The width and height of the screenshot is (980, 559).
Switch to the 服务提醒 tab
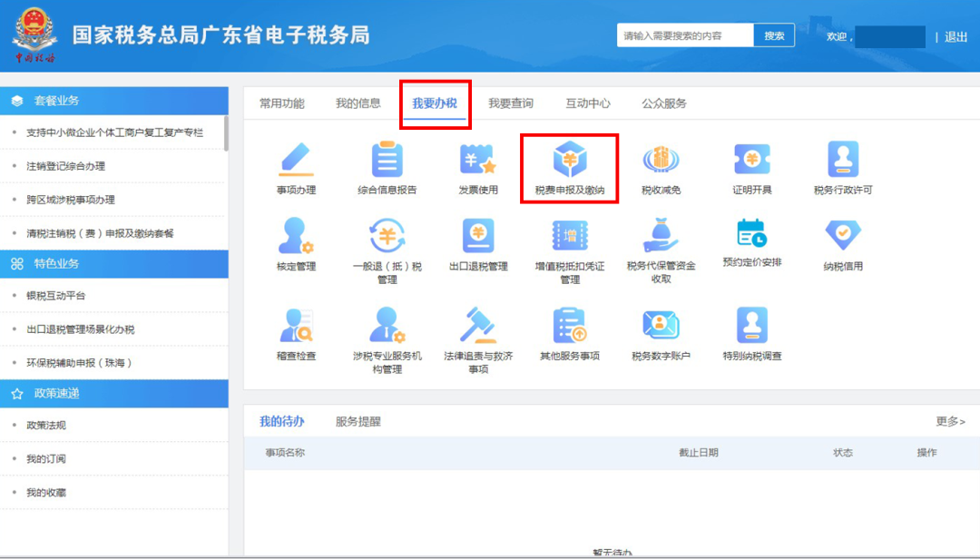click(x=358, y=422)
